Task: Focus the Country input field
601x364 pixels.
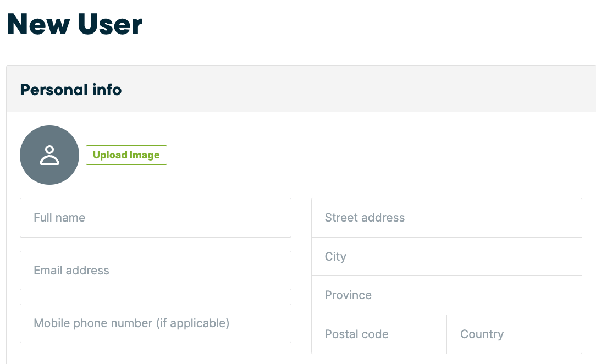Action: click(514, 334)
